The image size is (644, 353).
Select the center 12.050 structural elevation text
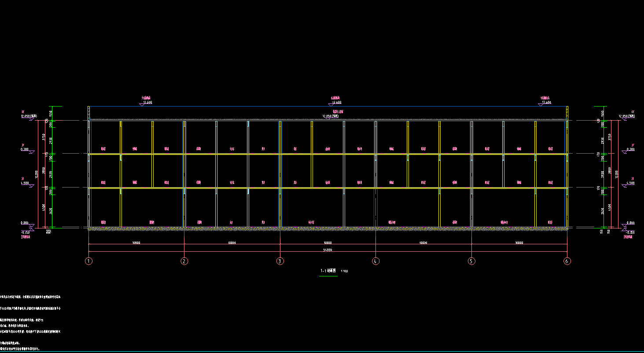(x=333, y=116)
